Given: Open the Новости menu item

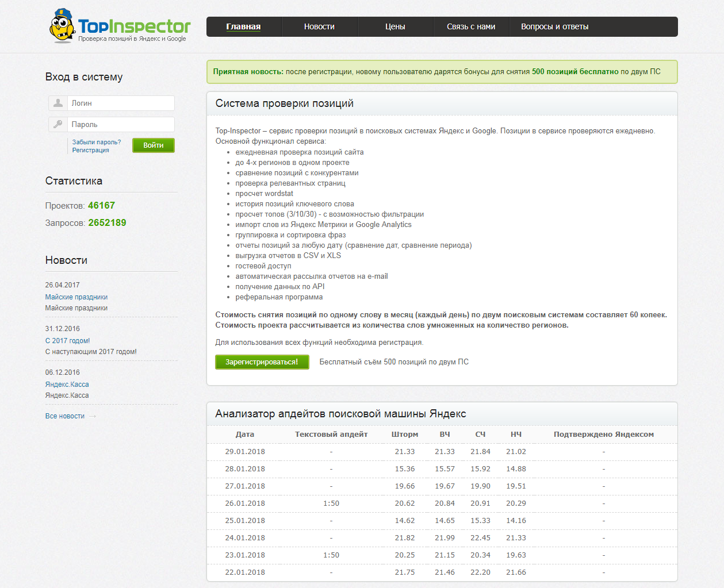Looking at the screenshot, I should pos(319,26).
